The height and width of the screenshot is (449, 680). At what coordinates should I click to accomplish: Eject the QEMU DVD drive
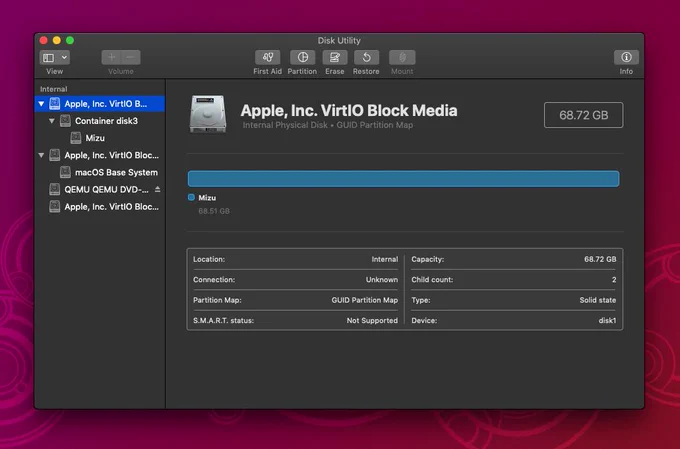click(x=157, y=189)
